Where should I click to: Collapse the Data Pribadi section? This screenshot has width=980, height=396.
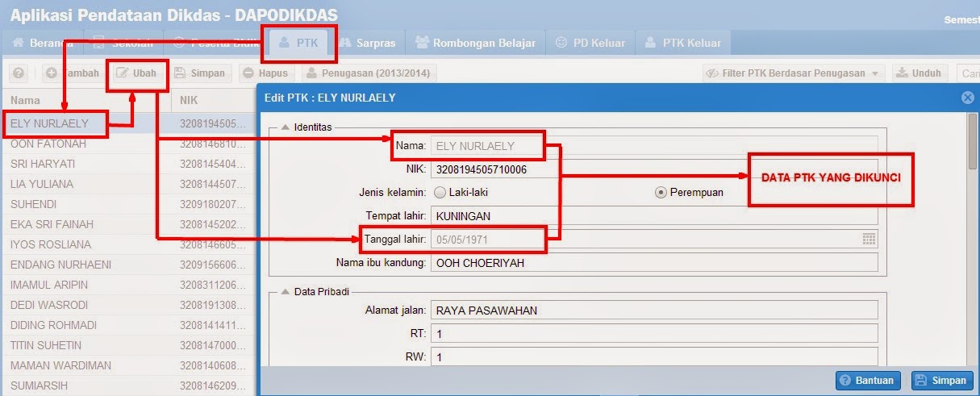click(x=286, y=291)
